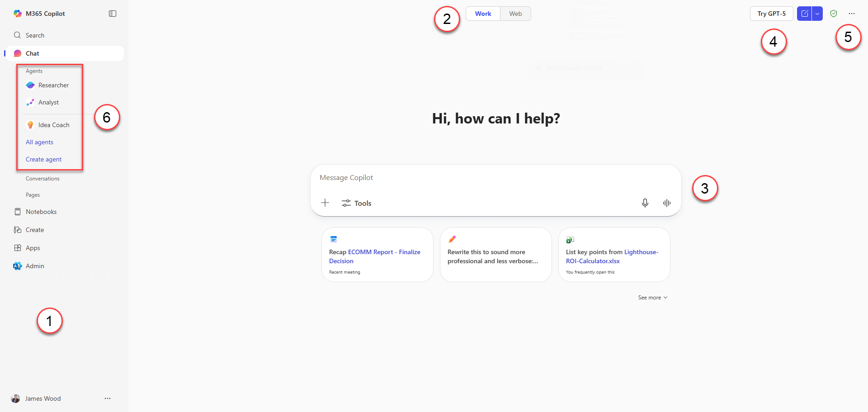Open the top-right more options ellipsis
The height and width of the screenshot is (412, 868).
click(852, 14)
